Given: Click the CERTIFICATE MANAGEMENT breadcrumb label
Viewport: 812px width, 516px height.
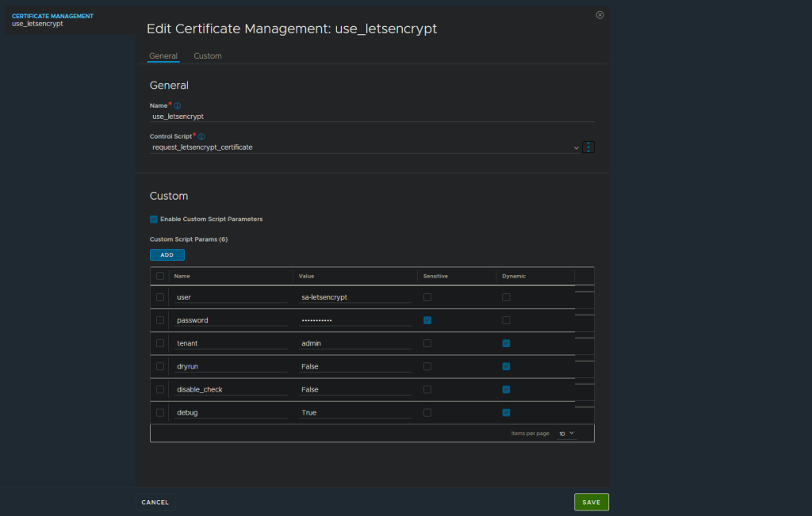Looking at the screenshot, I should (53, 16).
